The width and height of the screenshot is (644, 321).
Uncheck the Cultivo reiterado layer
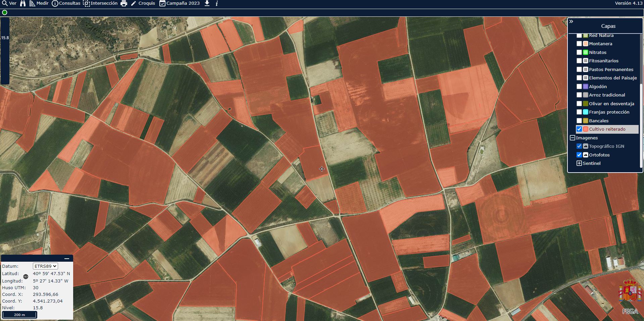579,129
